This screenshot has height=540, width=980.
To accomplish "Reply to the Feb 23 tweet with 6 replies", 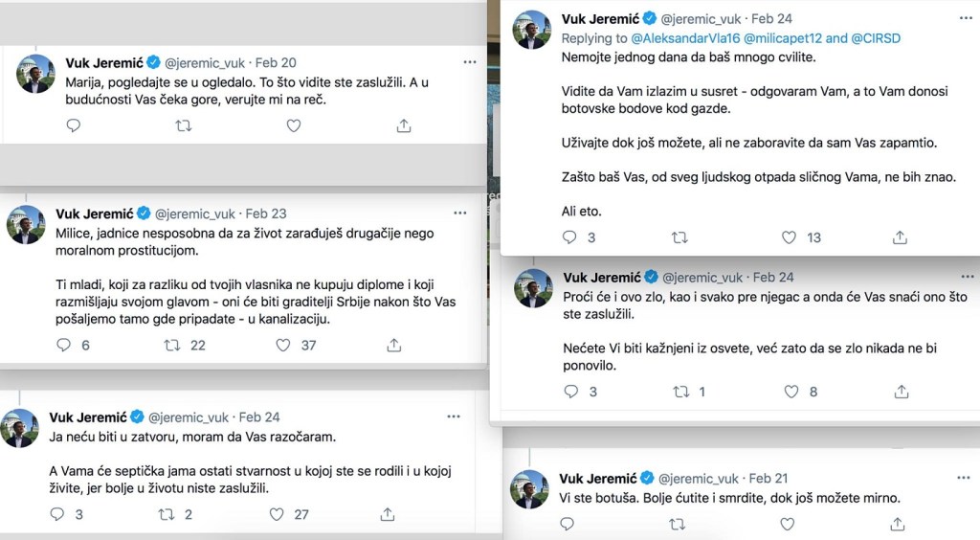I will pyautogui.click(x=63, y=345).
